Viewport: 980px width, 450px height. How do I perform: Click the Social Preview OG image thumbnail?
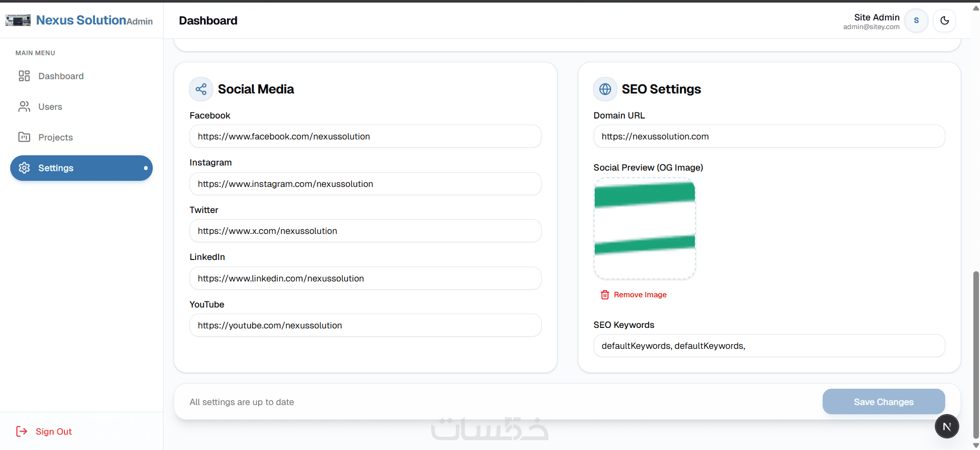pos(644,228)
